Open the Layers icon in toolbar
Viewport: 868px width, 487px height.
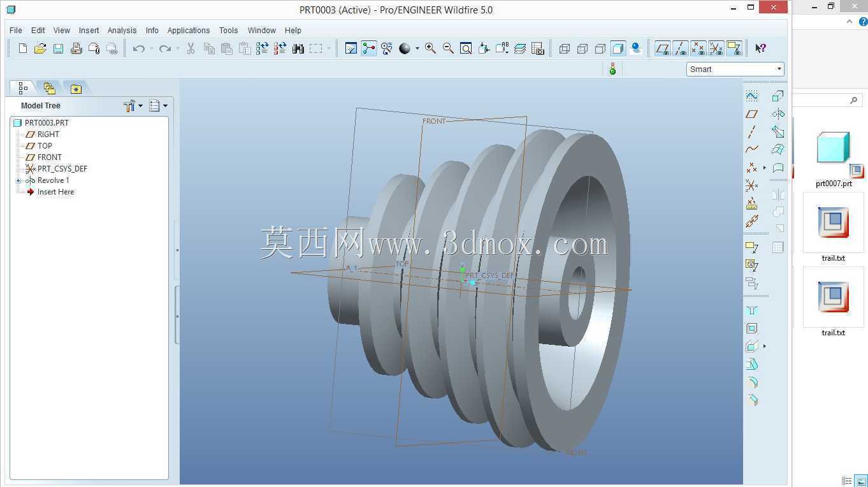[x=519, y=48]
